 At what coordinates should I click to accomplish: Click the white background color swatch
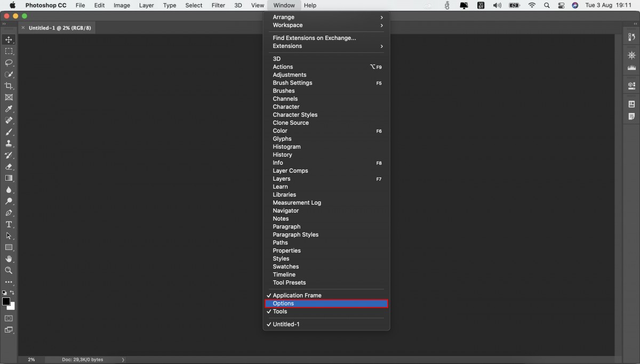(x=12, y=308)
